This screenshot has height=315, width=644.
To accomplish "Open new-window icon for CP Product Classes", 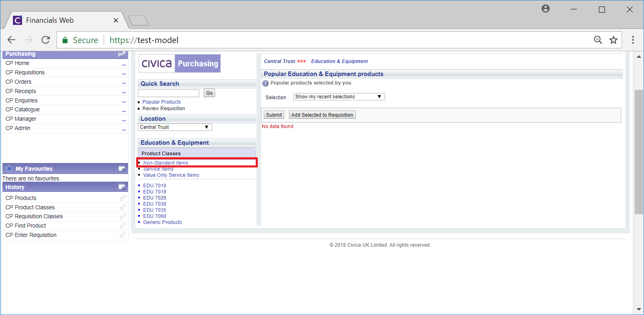I will pyautogui.click(x=122, y=207).
